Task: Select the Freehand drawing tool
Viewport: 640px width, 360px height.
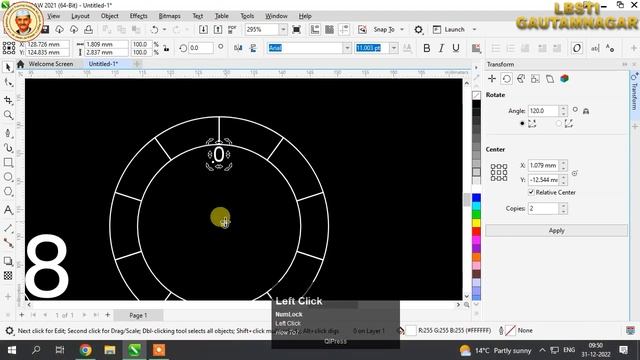Action: pyautogui.click(x=8, y=133)
